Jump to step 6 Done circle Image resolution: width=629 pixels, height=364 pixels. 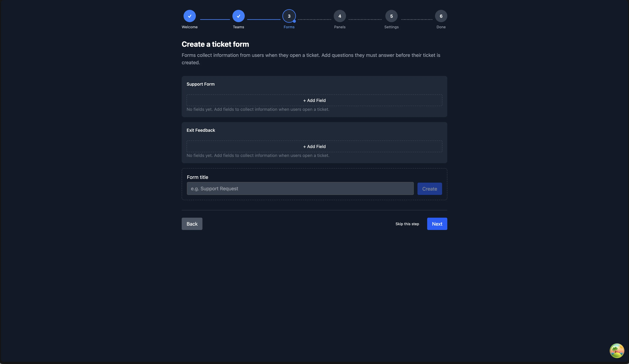[x=441, y=16]
